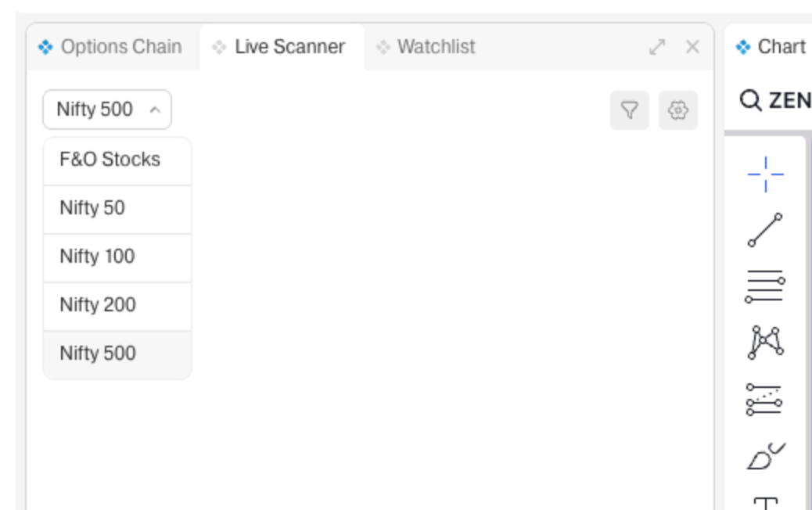Select the crosshair cursor tool
The width and height of the screenshot is (812, 510).
[765, 174]
